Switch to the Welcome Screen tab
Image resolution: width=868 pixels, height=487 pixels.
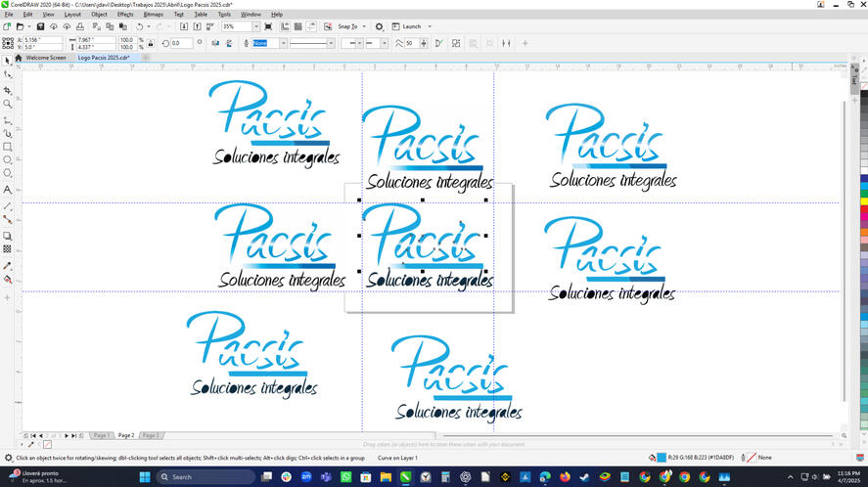tap(45, 58)
